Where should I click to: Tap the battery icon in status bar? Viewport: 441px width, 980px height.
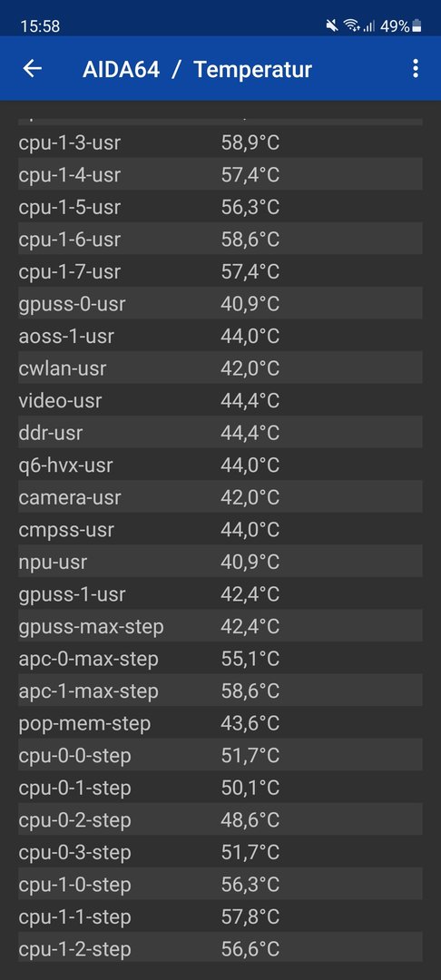pos(416,26)
